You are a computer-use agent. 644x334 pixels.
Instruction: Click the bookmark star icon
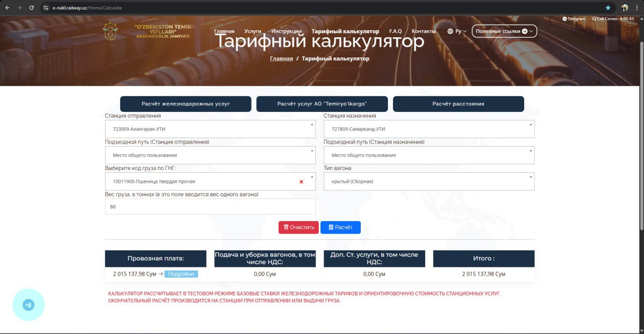(x=608, y=8)
